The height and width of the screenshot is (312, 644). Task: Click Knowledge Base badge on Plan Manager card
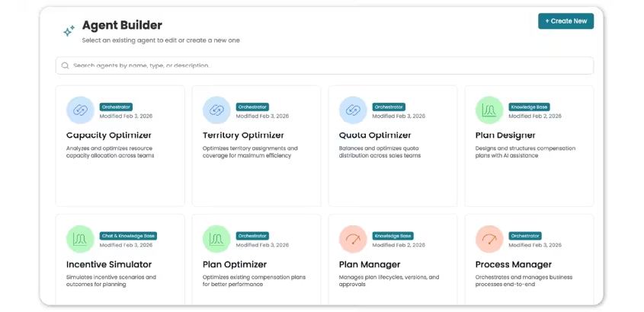pos(392,236)
